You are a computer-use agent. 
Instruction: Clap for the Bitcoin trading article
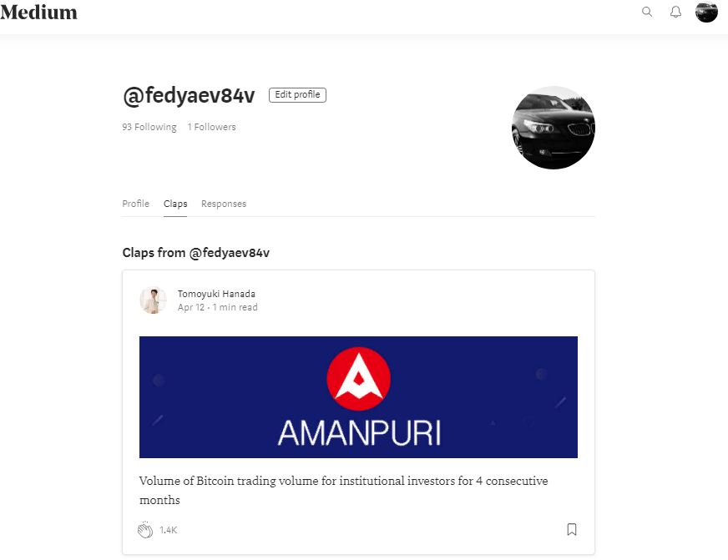pyautogui.click(x=145, y=529)
